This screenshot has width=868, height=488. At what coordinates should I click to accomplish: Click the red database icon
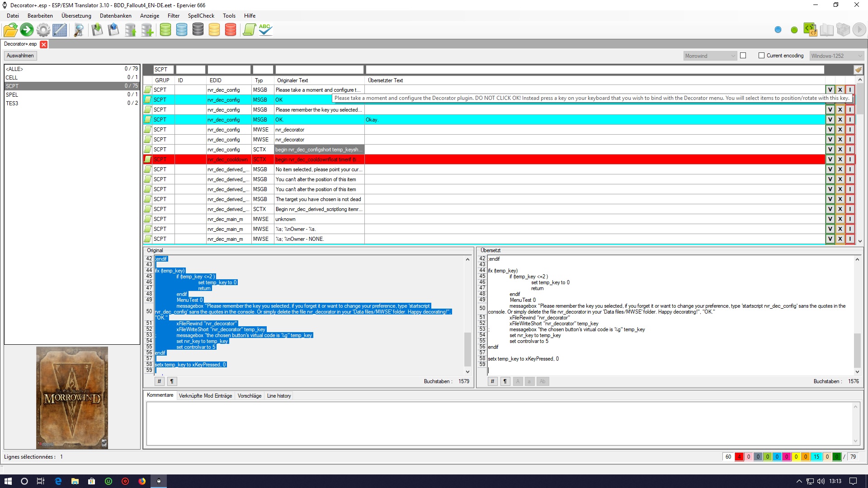[x=231, y=30]
